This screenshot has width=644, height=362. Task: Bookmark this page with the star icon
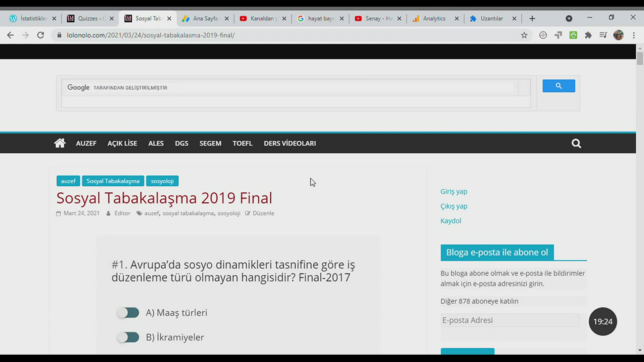(524, 35)
